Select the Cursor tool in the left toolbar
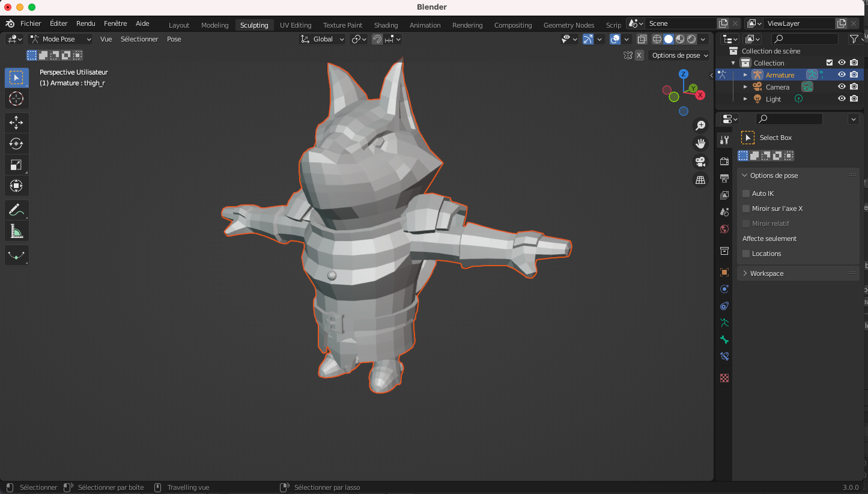Image resolution: width=868 pixels, height=494 pixels. pyautogui.click(x=16, y=99)
